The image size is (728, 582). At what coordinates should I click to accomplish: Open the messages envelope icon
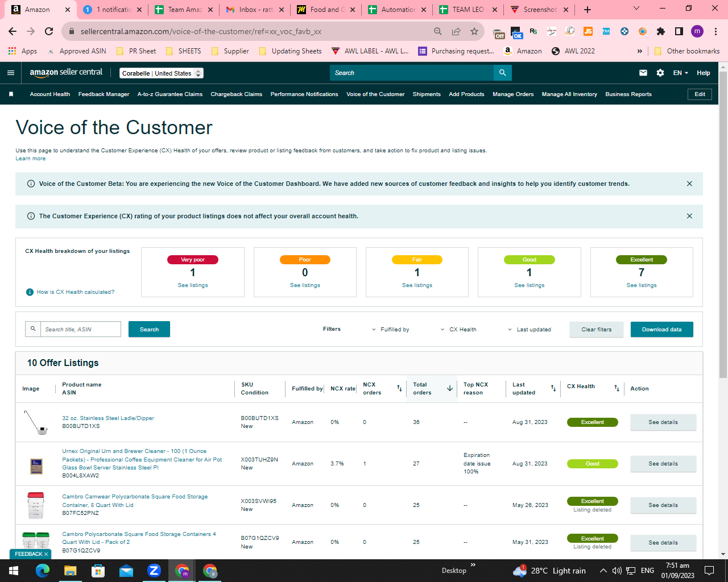pos(643,73)
